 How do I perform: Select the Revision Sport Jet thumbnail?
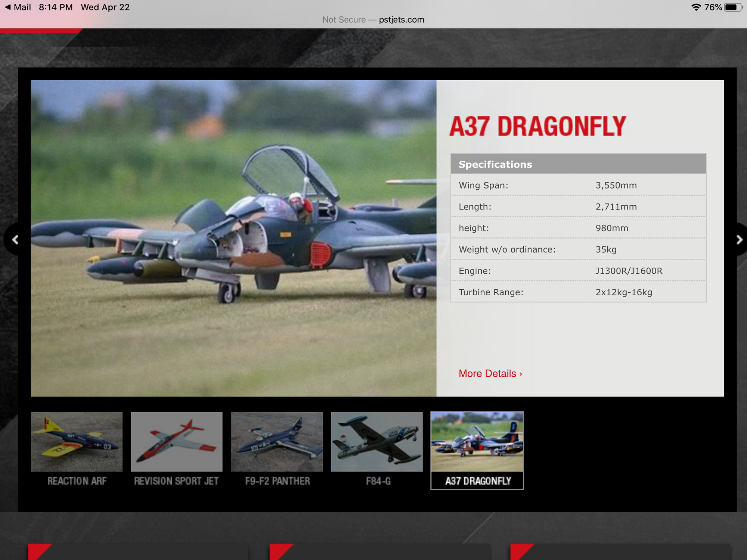pyautogui.click(x=177, y=442)
